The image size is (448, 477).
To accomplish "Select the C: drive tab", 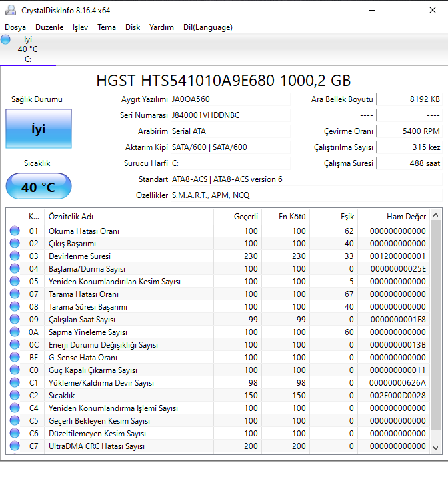I will [x=27, y=49].
